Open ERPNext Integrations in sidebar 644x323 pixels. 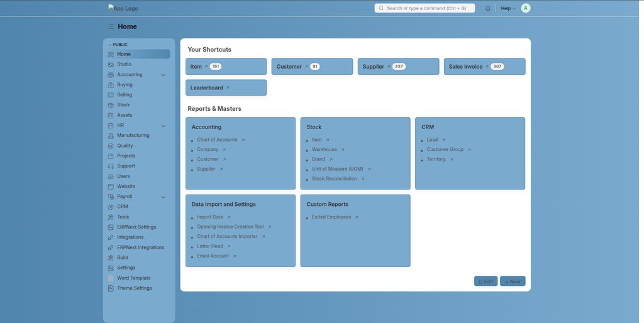click(139, 248)
